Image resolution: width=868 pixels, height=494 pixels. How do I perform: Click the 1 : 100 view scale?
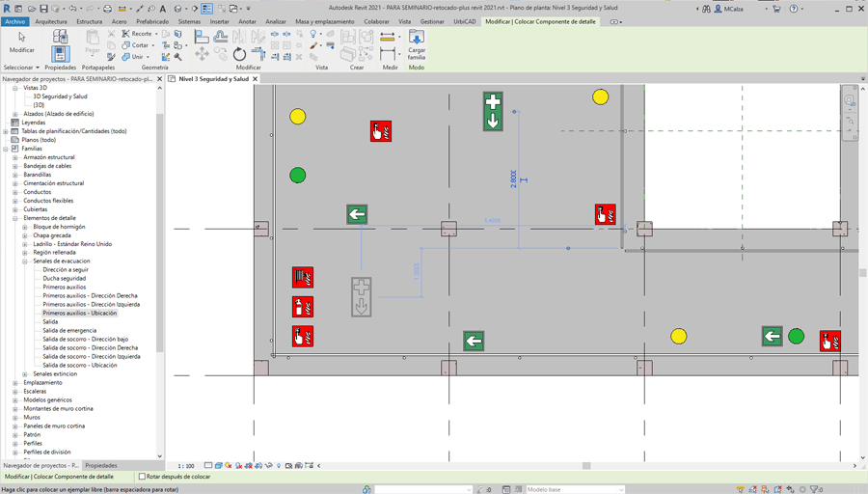point(186,466)
